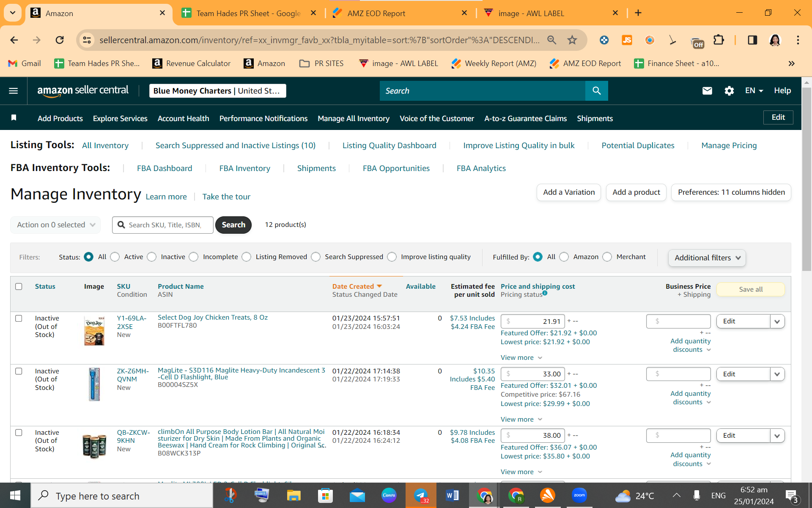Image resolution: width=812 pixels, height=508 pixels.
Task: Select the Select Dog Joy Chicken Treats row checkbox
Action: [19, 318]
